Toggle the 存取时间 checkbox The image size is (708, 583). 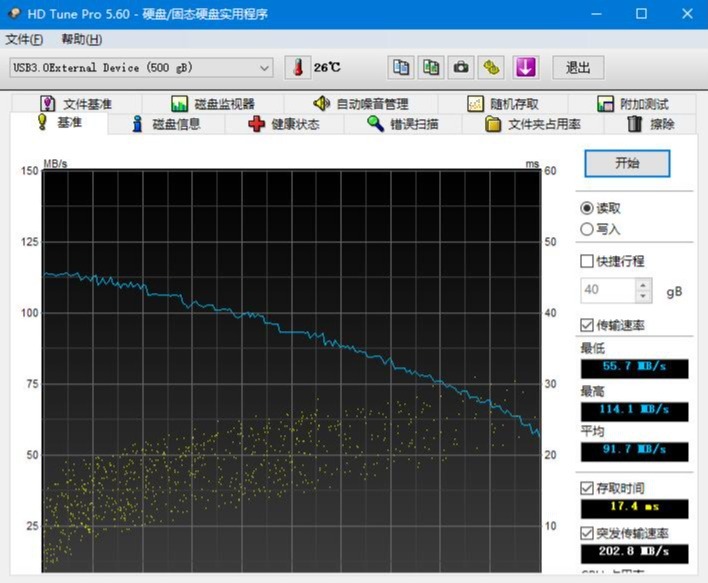point(587,488)
